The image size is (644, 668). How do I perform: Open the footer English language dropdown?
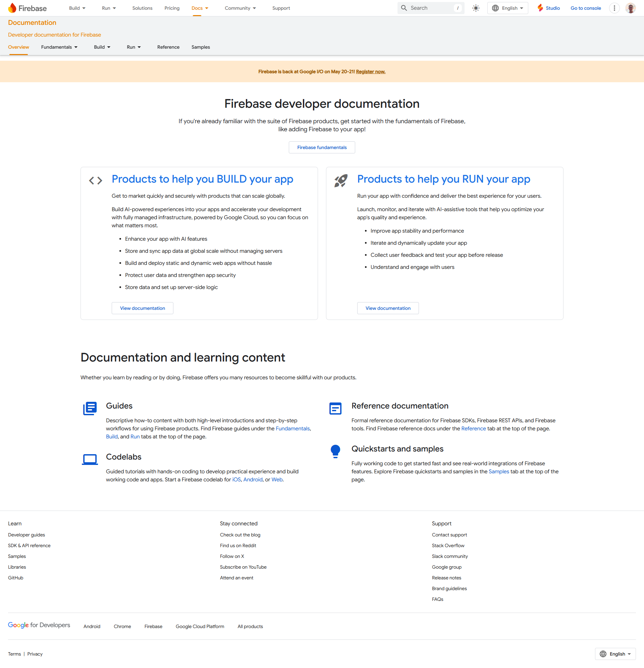(x=615, y=654)
